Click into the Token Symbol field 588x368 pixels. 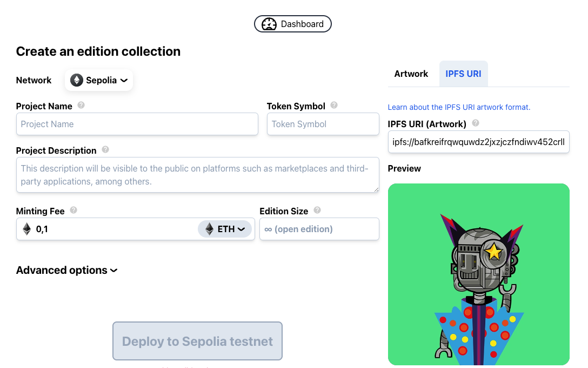click(x=323, y=124)
